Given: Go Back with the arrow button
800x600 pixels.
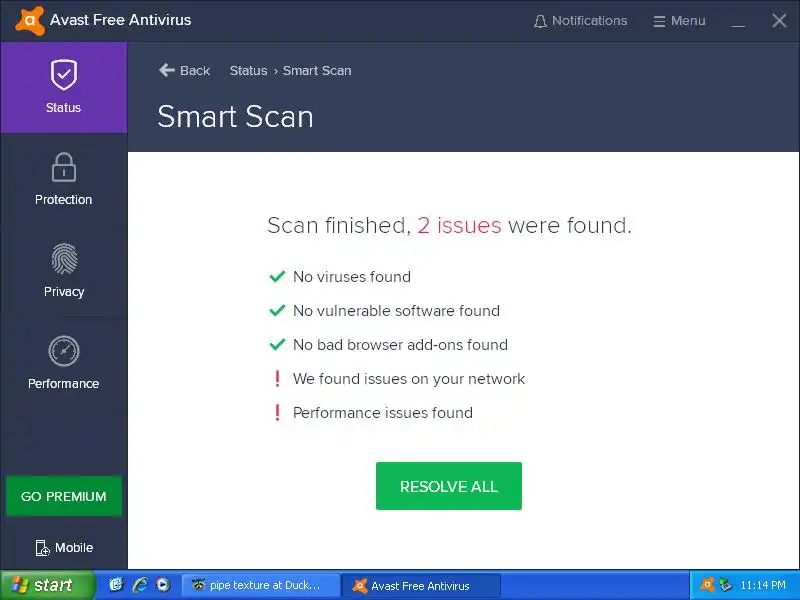Looking at the screenshot, I should pos(184,70).
